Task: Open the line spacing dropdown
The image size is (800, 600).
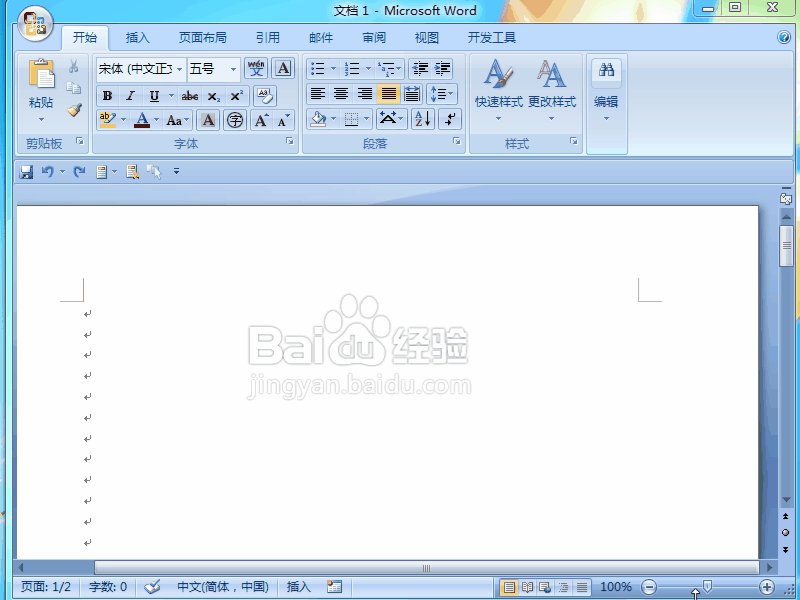Action: point(441,94)
